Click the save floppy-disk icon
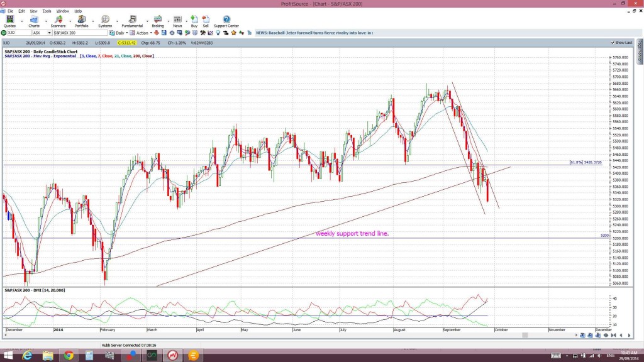644x362 pixels. tap(164, 33)
